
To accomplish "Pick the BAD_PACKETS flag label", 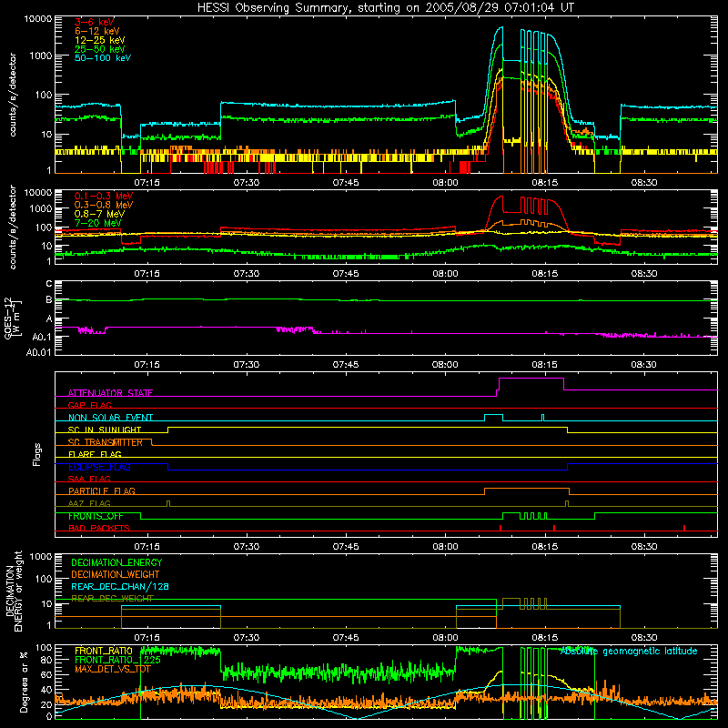I will pyautogui.click(x=99, y=529).
